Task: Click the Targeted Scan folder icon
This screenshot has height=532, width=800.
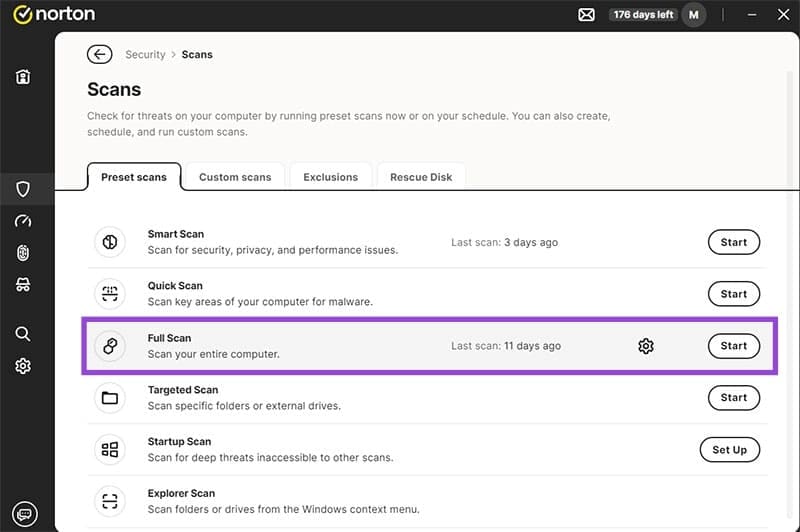Action: [x=110, y=398]
